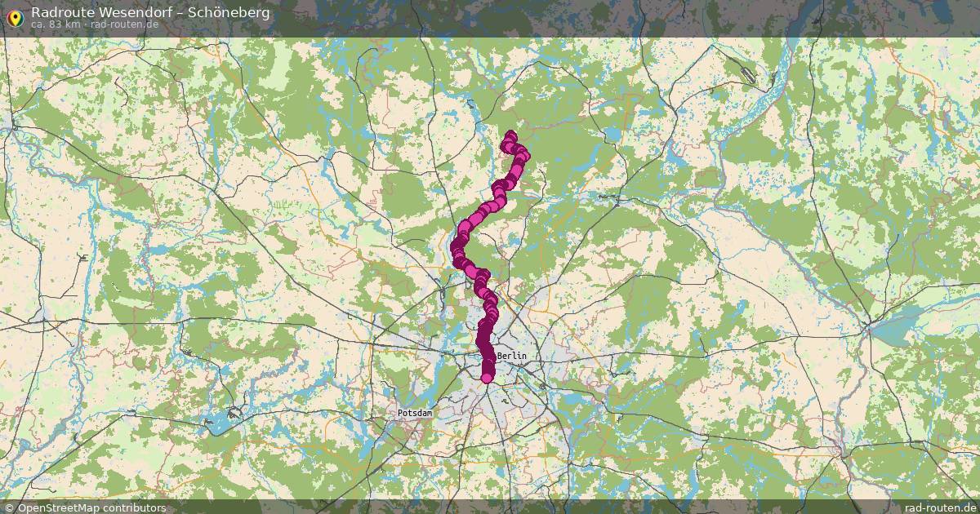Screen dimensions: 980x514
Task: Select the northern start marker of the route
Action: click(511, 136)
